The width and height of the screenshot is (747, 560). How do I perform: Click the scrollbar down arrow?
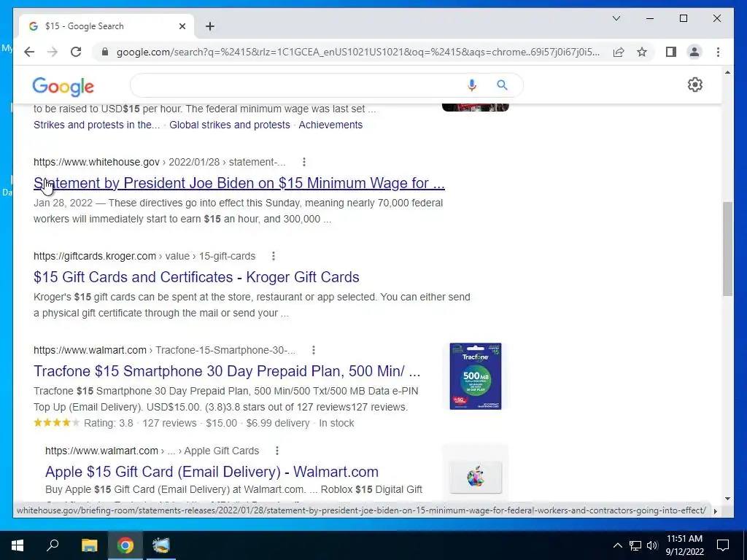click(727, 499)
